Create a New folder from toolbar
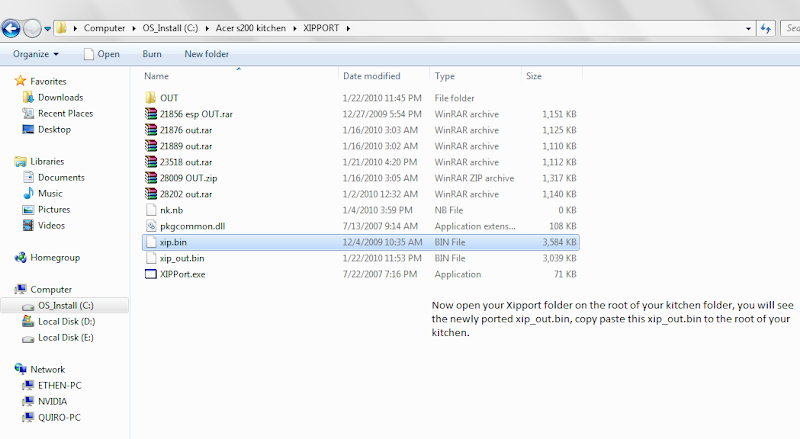 pos(207,54)
